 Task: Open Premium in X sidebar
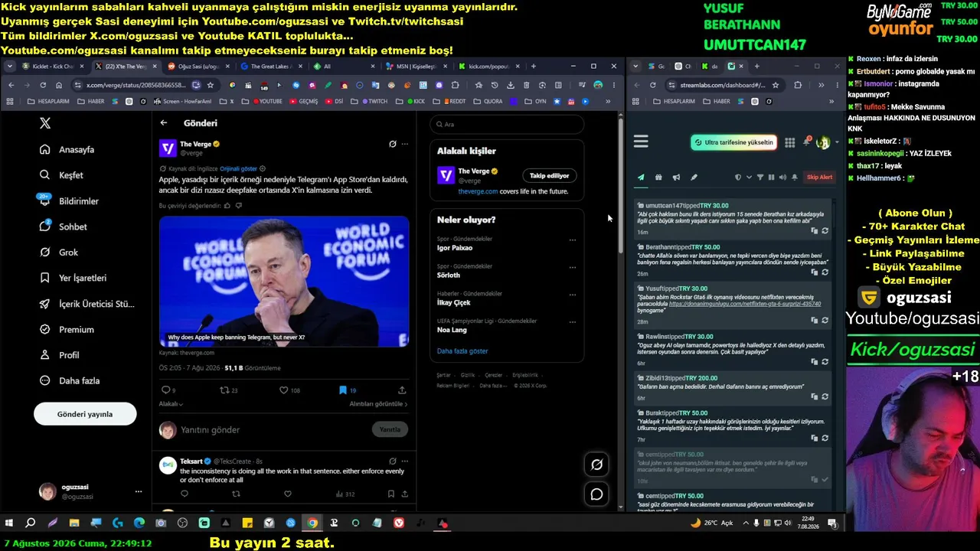click(x=67, y=330)
